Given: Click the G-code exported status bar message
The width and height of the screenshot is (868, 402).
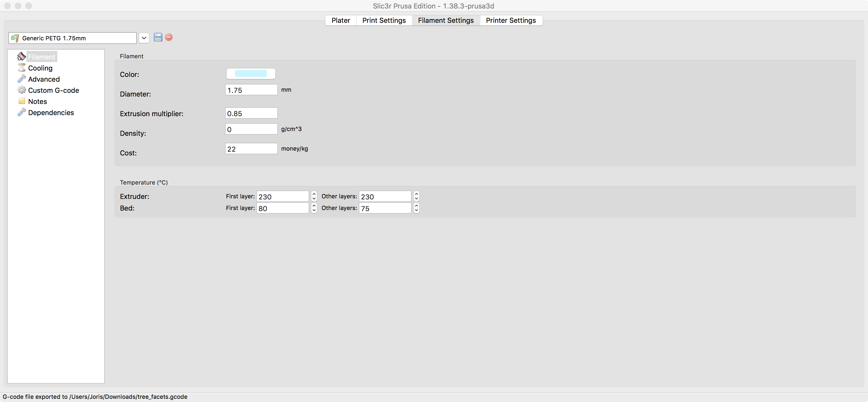Looking at the screenshot, I should click(95, 397).
